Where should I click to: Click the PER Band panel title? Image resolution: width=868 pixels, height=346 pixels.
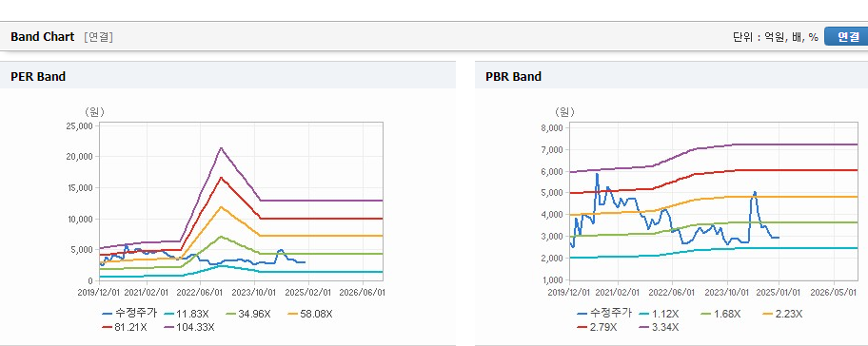click(38, 77)
